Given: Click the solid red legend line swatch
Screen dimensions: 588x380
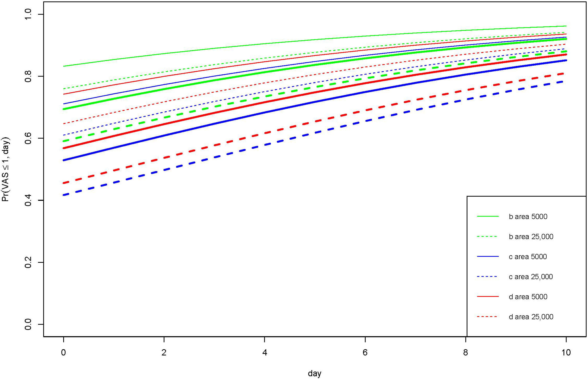Looking at the screenshot, I should pyautogui.click(x=488, y=296).
